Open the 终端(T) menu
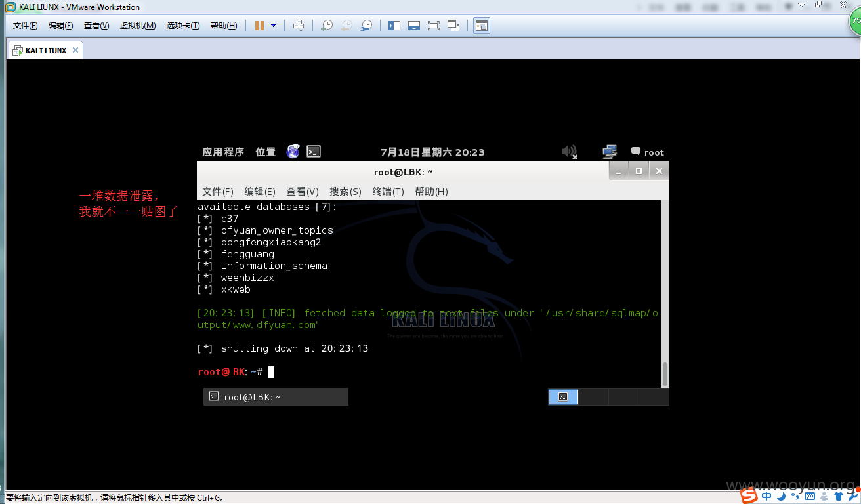Viewport: 861px width, 504px height. tap(388, 191)
